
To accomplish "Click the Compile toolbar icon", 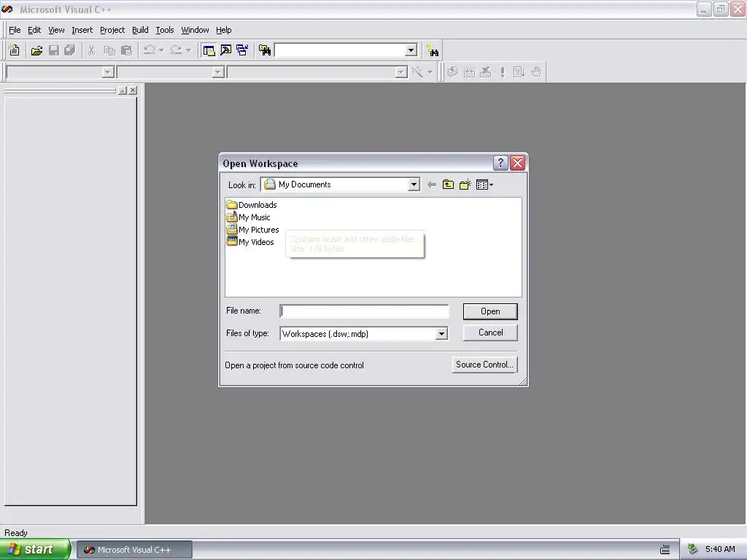I will click(452, 72).
